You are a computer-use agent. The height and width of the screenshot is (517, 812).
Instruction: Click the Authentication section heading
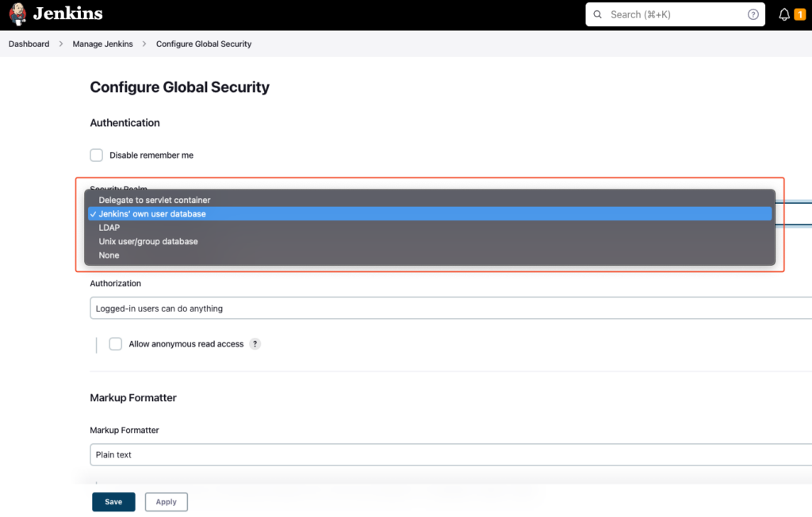click(124, 123)
